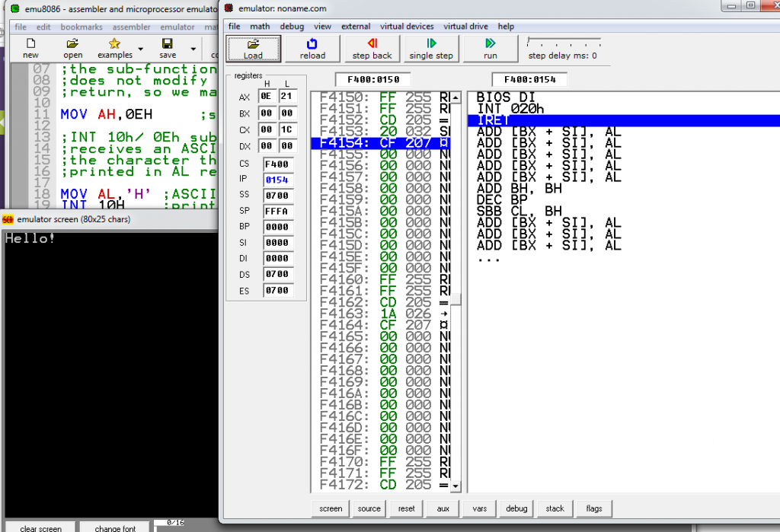780x532 pixels.
Task: Execute a single step
Action: click(x=431, y=49)
